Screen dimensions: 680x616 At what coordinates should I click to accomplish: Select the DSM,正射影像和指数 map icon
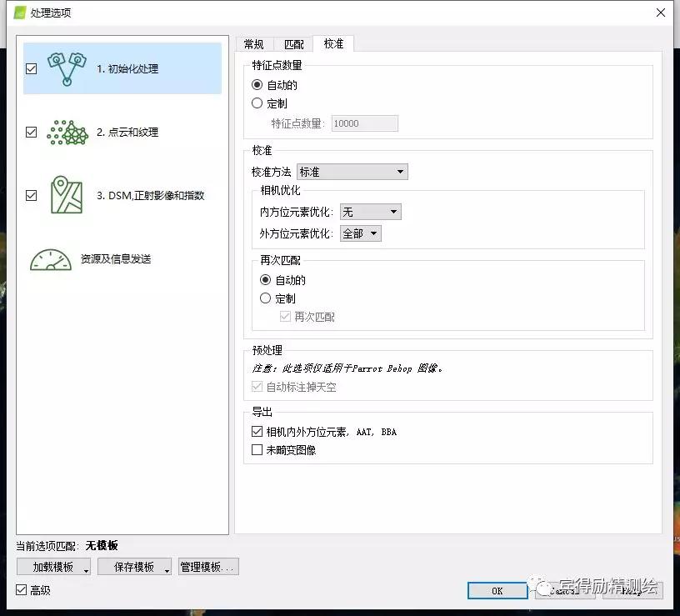pos(67,195)
